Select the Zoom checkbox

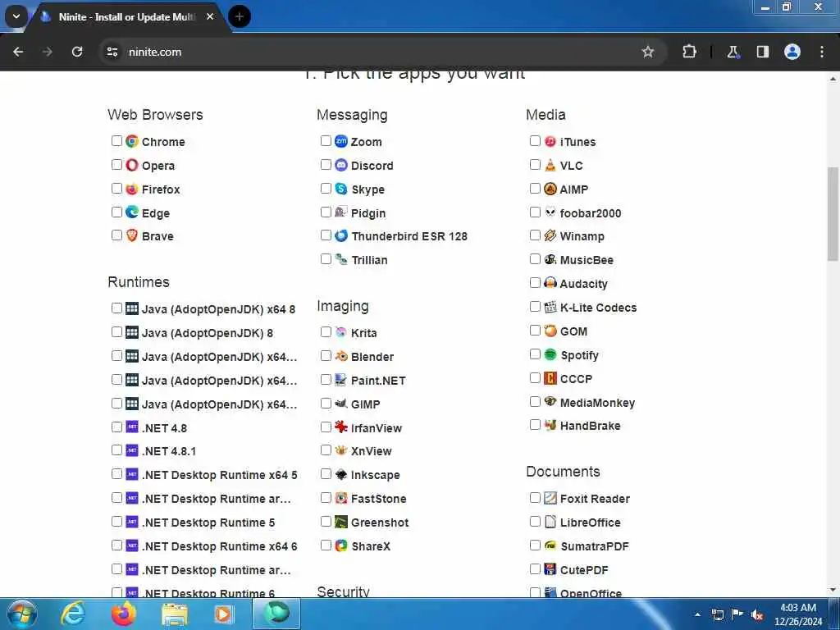[x=326, y=141]
